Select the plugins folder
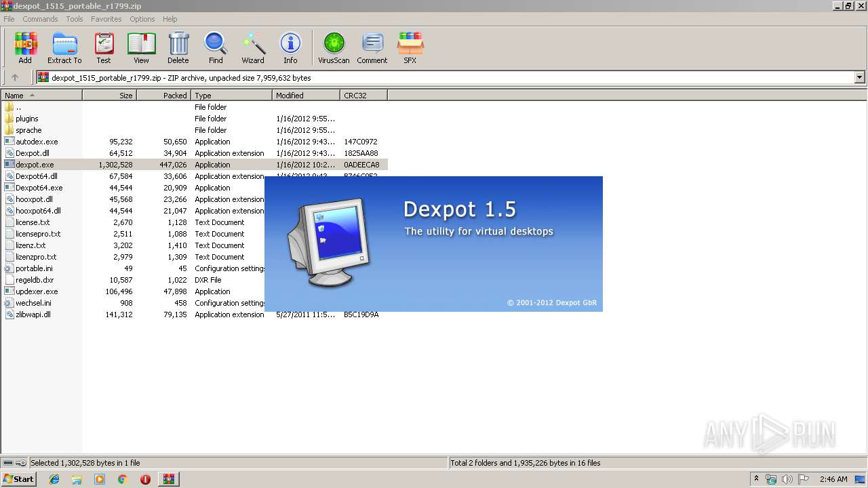 pos(26,119)
